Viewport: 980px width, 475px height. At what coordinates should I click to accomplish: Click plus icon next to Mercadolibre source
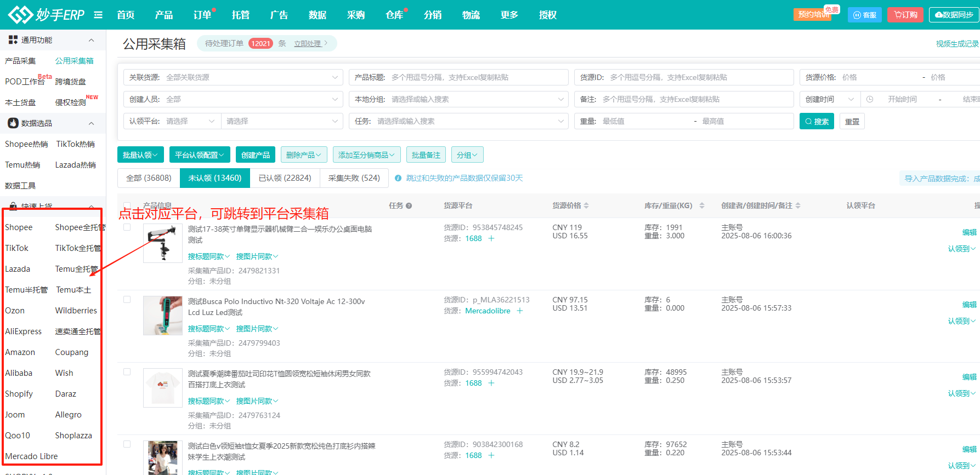(520, 311)
